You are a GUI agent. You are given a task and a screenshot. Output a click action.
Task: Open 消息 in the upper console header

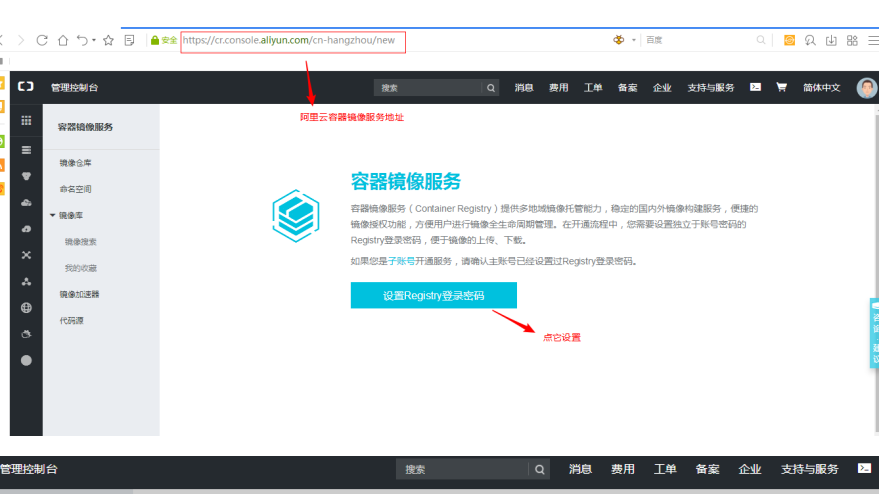pyautogui.click(x=524, y=88)
